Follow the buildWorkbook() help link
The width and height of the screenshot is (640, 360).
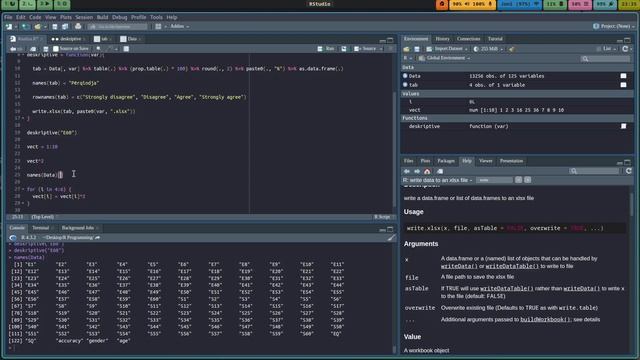point(545,320)
